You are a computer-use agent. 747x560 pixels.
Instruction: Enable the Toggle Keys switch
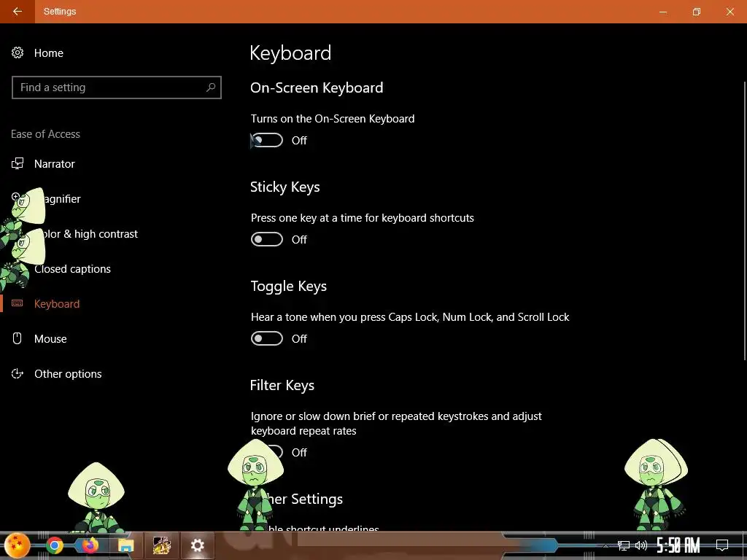coord(267,338)
